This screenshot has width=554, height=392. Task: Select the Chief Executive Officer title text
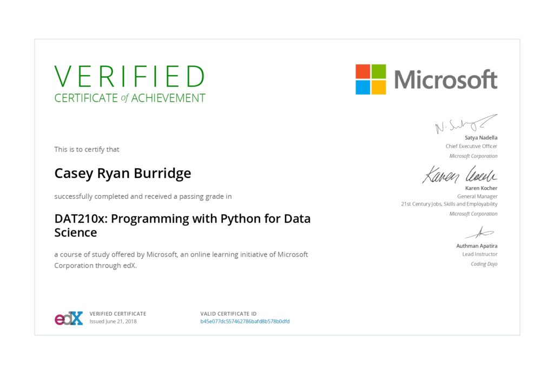pos(472,146)
